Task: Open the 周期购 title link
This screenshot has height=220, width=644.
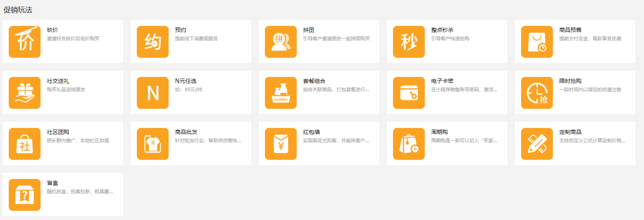Action: click(x=440, y=132)
